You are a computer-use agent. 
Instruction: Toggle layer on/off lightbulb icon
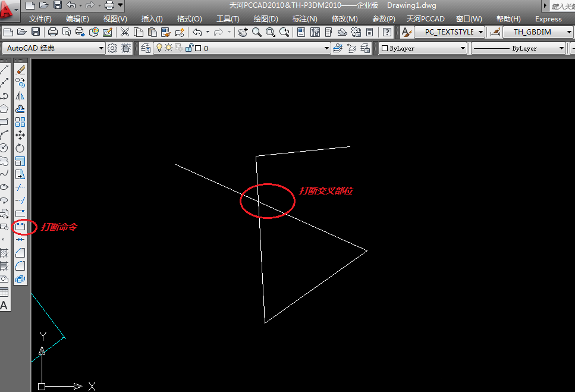point(158,48)
